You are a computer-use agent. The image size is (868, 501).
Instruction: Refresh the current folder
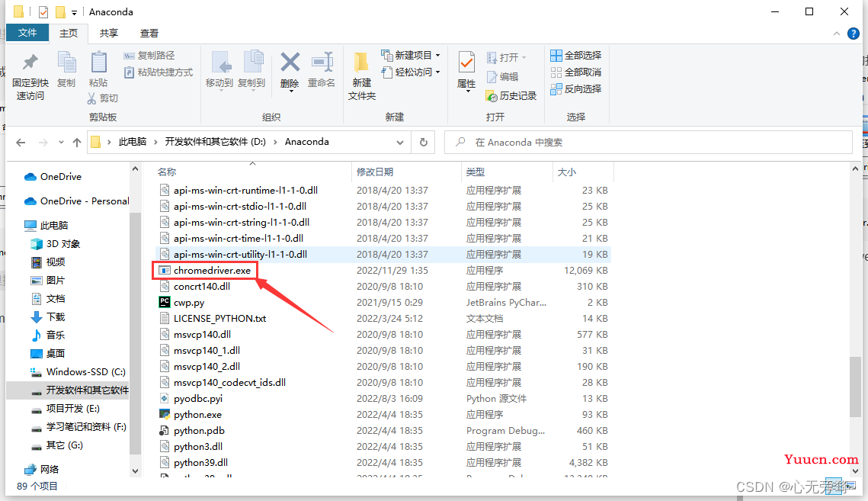pos(424,142)
